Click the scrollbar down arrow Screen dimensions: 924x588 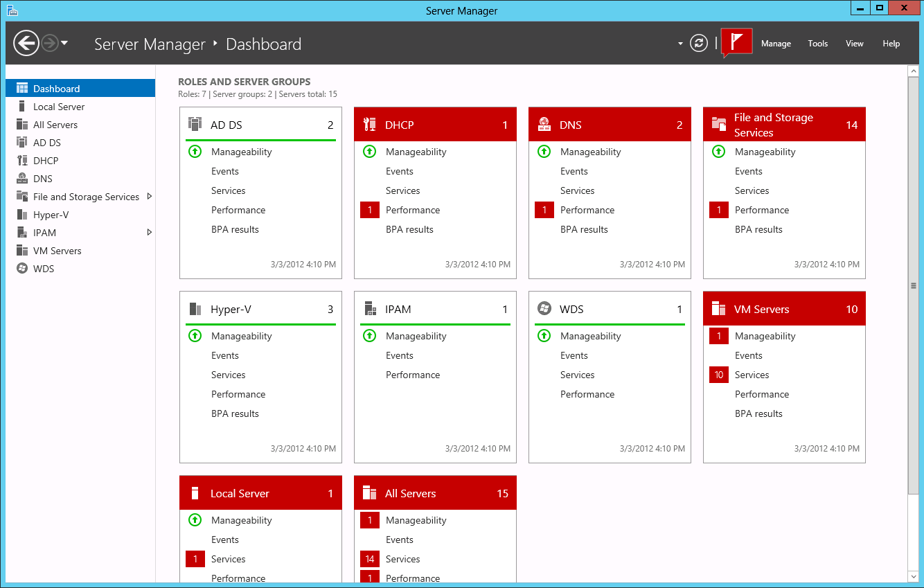pyautogui.click(x=913, y=576)
